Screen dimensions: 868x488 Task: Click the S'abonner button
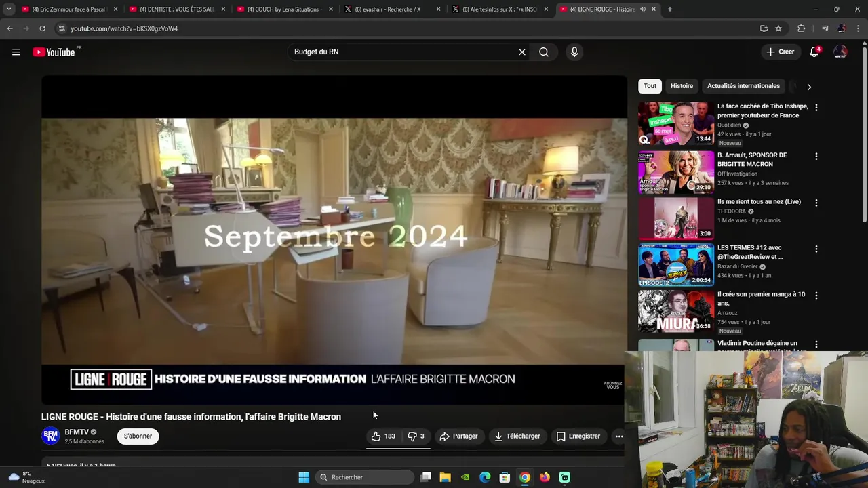click(x=138, y=436)
